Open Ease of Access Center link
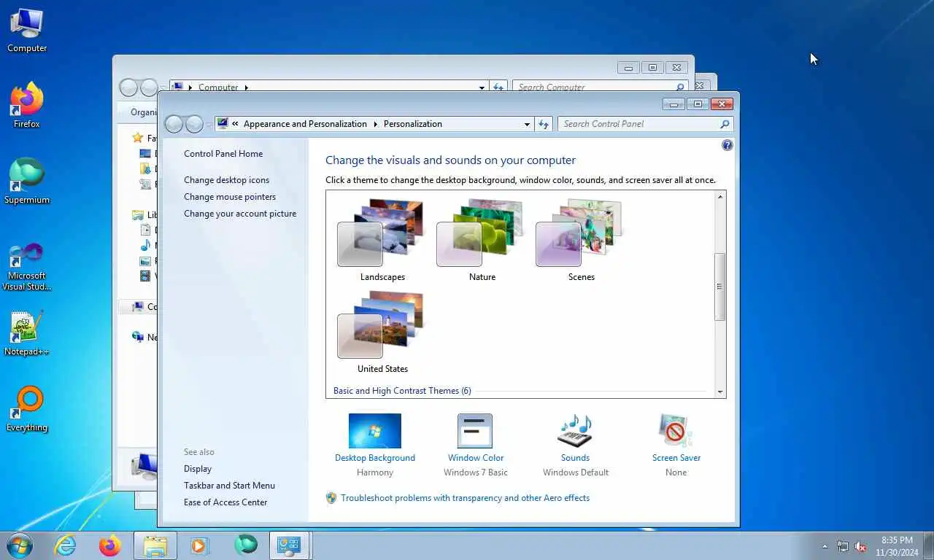This screenshot has width=934, height=560. pos(225,502)
